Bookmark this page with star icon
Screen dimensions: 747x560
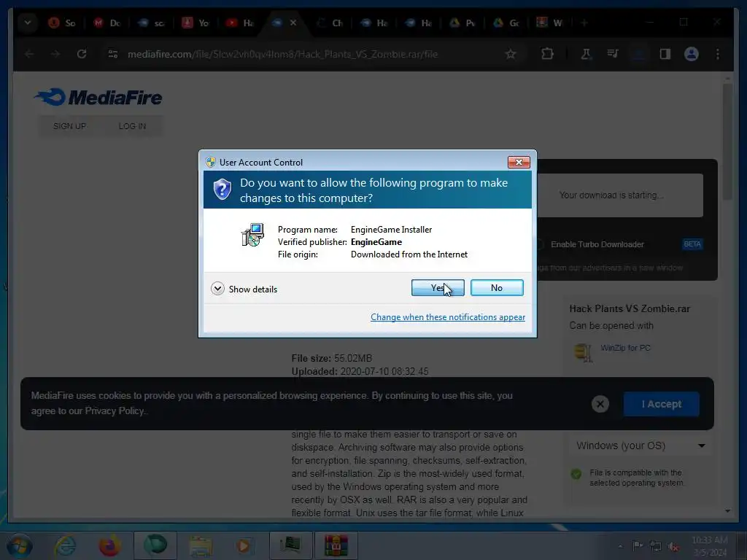click(x=511, y=54)
